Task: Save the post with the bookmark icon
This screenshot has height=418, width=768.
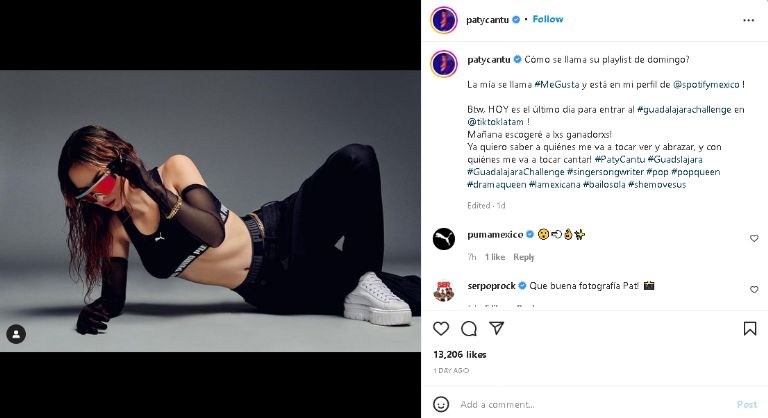Action: (750, 328)
